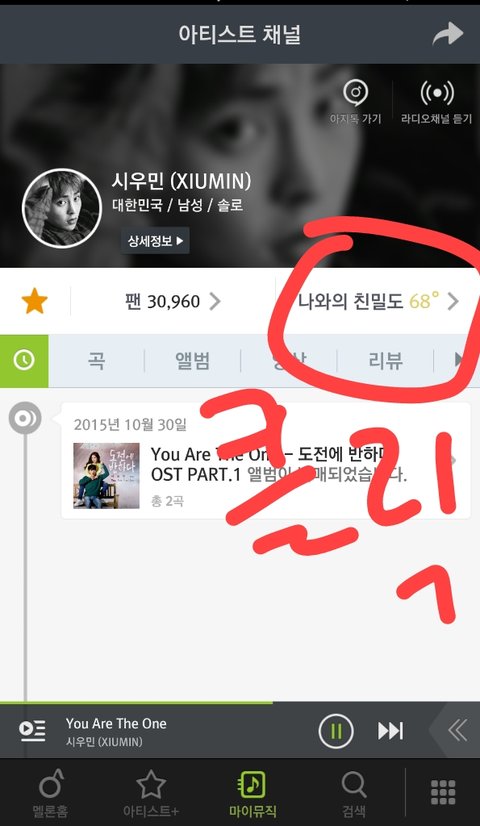Open 나와의 친밀도 68° chevron
This screenshot has height=826, width=480.
453,301
